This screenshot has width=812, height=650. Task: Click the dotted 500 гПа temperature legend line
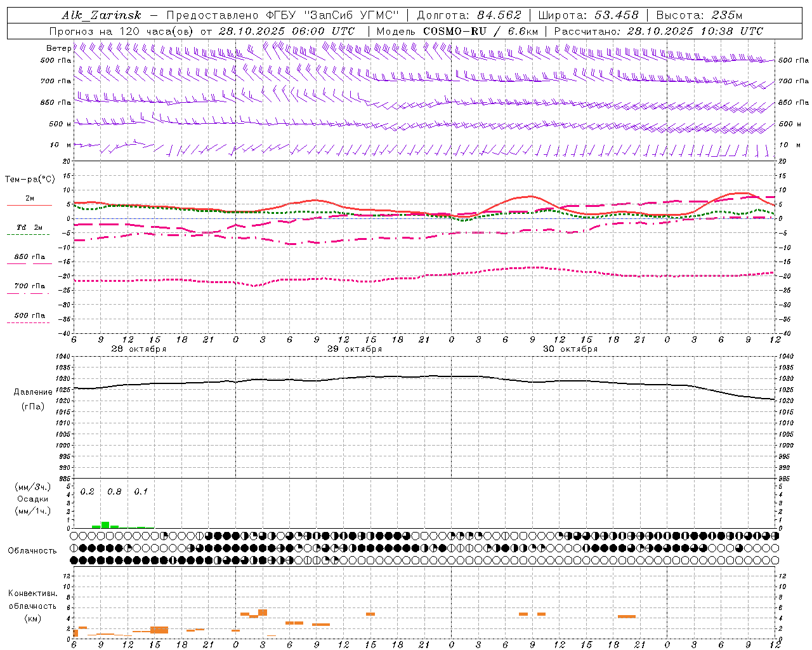[x=28, y=323]
